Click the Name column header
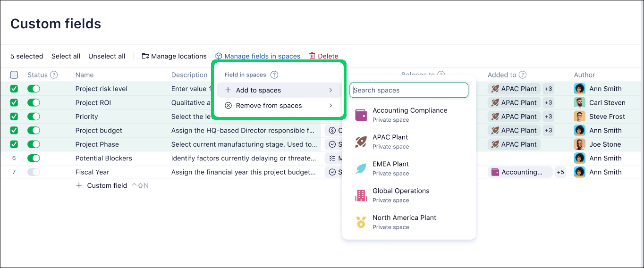The image size is (644, 268). pos(85,75)
